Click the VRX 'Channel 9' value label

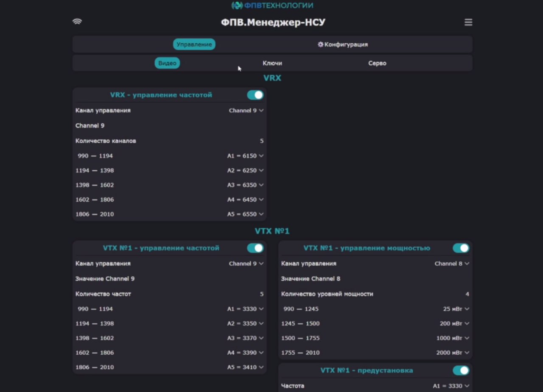click(90, 125)
